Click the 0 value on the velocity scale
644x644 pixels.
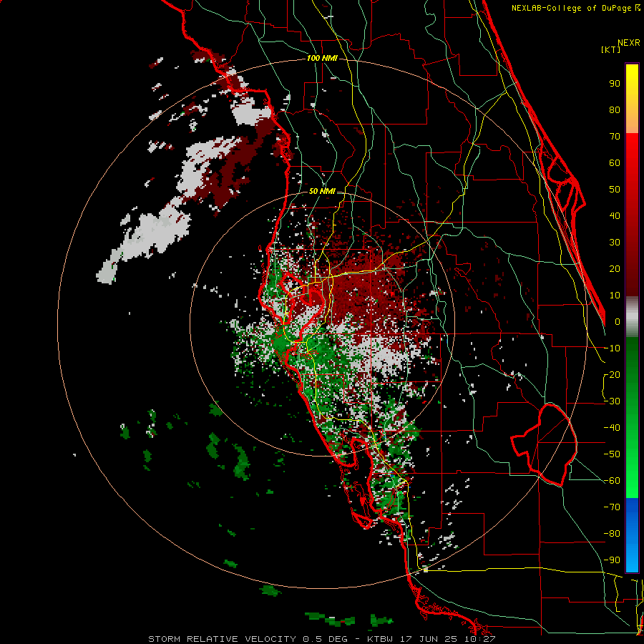pos(618,322)
